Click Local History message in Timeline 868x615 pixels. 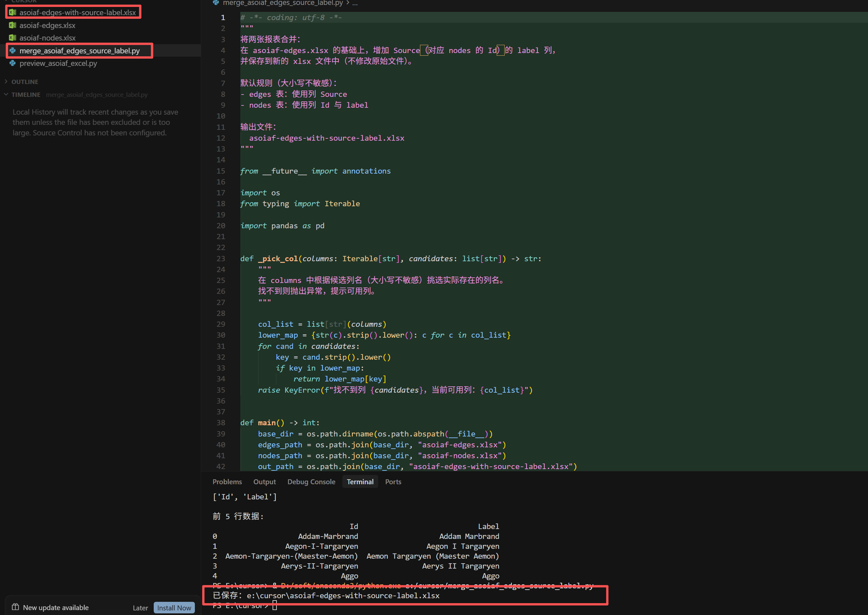(95, 122)
